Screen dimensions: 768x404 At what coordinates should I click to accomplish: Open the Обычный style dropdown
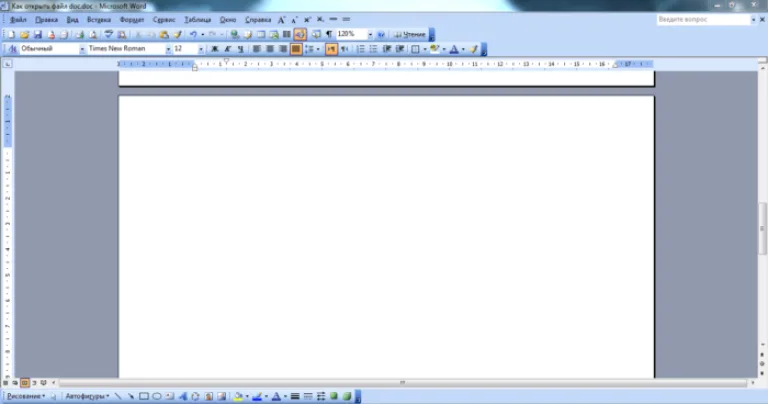(82, 49)
